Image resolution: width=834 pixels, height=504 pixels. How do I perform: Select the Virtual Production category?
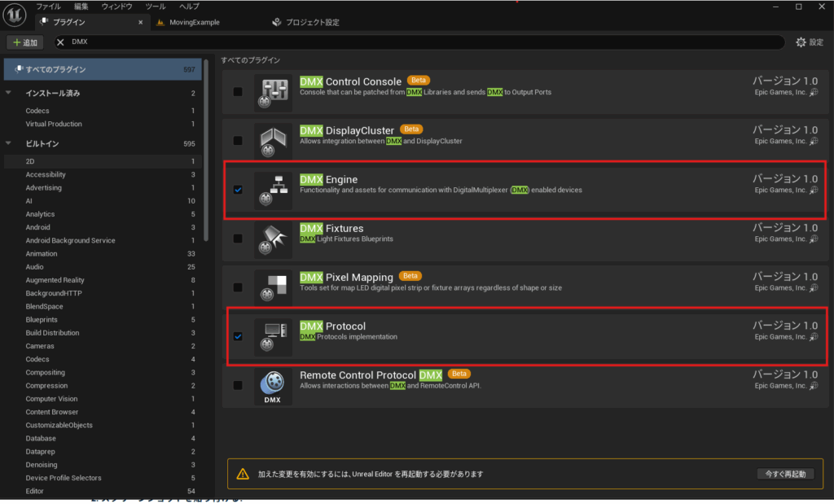103,124
